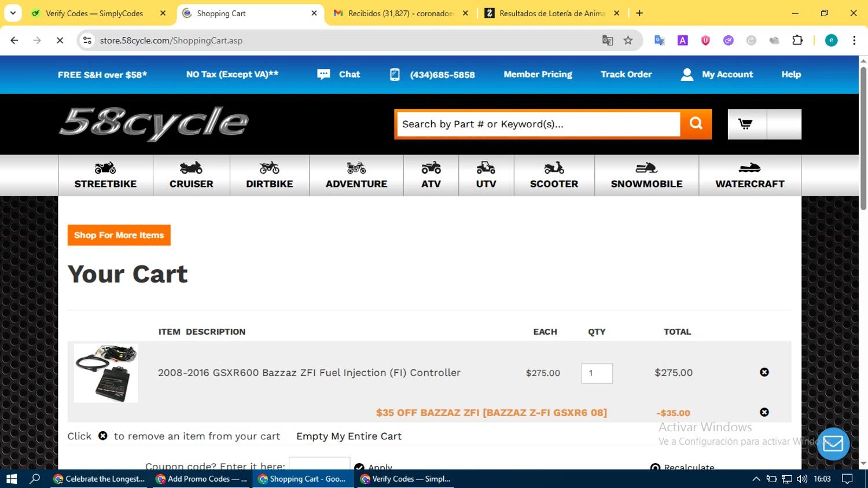Switch to Verify Codes — SimplyCodes tab
Screen dimensions: 868x488
click(x=94, y=13)
